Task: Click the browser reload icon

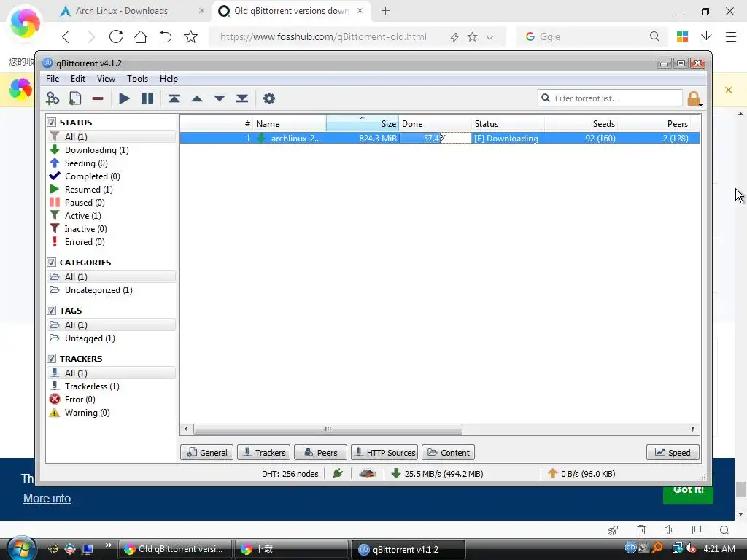Action: (x=116, y=36)
